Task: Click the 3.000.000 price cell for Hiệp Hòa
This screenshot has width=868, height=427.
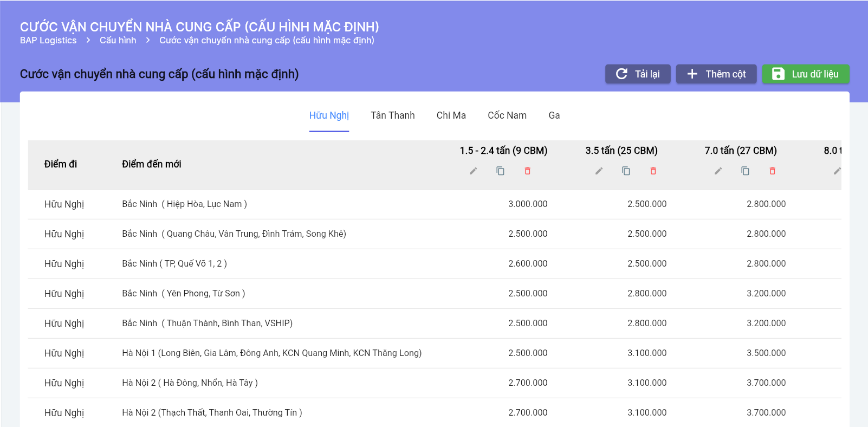Action: click(527, 204)
